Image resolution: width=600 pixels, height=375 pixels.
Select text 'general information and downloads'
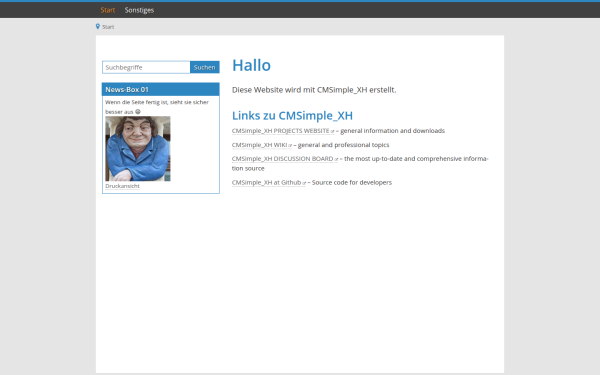(x=393, y=131)
